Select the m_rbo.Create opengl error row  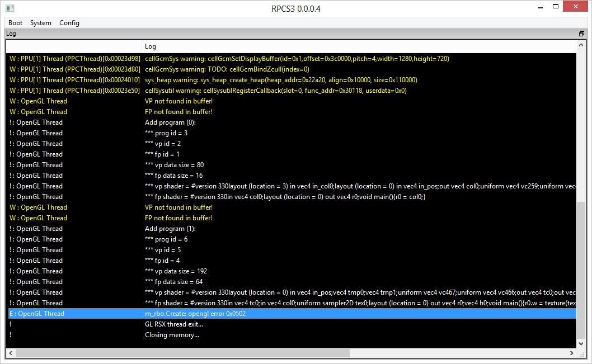(x=292, y=313)
